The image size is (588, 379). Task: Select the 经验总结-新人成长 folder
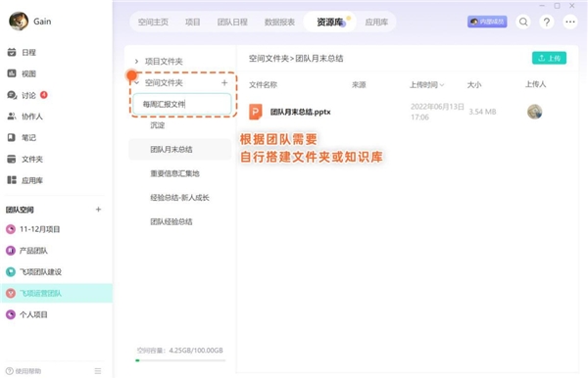[x=179, y=197]
